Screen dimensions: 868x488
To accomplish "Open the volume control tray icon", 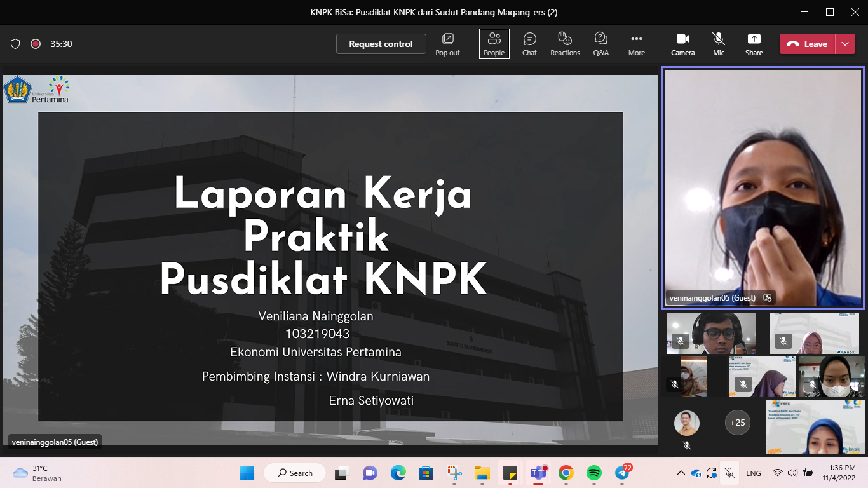I will 792,473.
